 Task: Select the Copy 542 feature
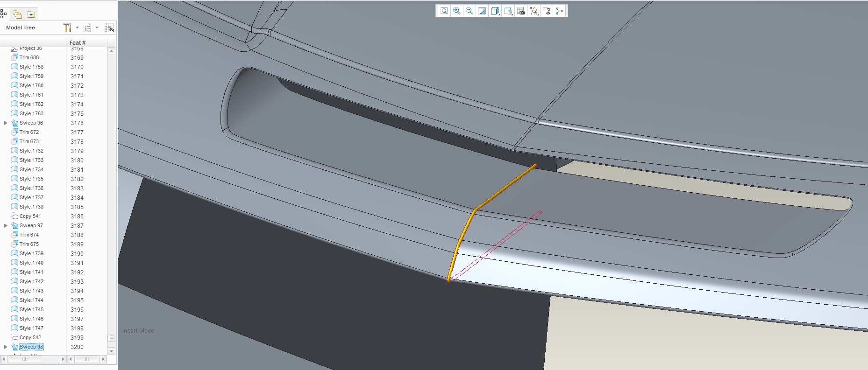pyautogui.click(x=30, y=337)
